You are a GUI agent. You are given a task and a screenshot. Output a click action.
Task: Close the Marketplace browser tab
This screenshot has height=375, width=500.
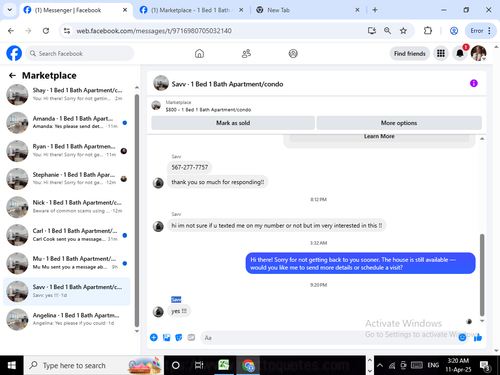(x=241, y=10)
